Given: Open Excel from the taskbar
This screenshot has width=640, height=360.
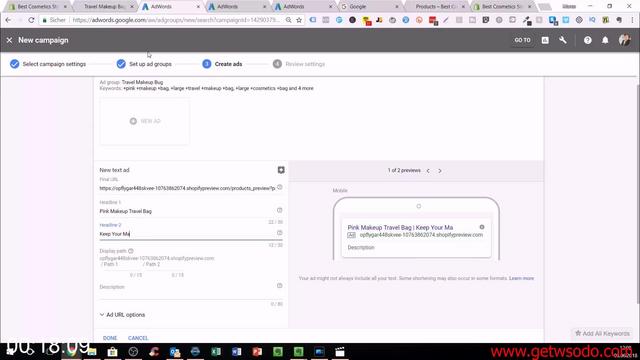Looking at the screenshot, I should (x=216, y=351).
